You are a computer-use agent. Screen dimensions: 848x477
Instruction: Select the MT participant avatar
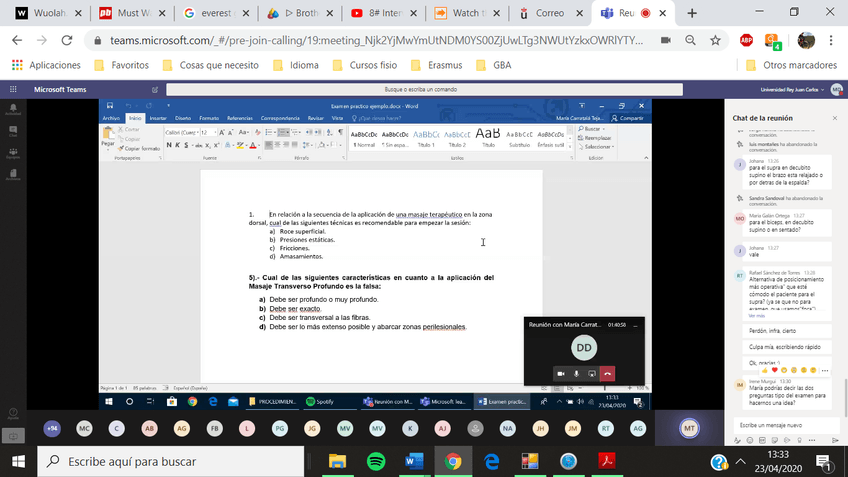click(688, 428)
